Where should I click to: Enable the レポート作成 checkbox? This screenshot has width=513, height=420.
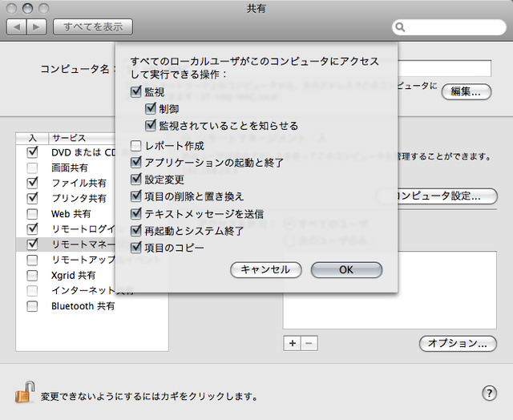click(x=136, y=146)
